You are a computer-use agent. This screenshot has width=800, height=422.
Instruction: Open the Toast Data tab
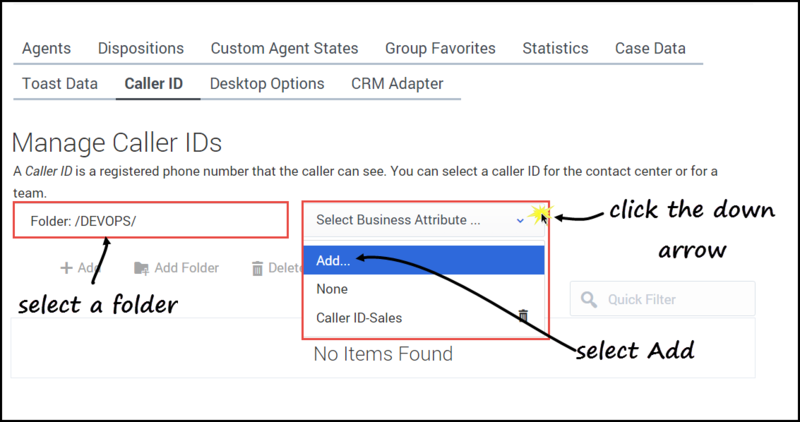click(x=60, y=83)
